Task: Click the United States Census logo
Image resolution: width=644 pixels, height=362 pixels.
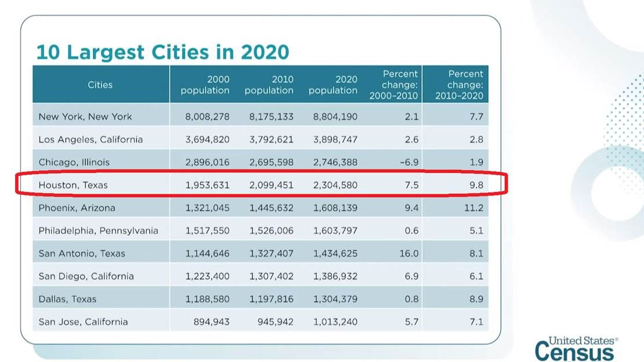Action: click(x=574, y=348)
